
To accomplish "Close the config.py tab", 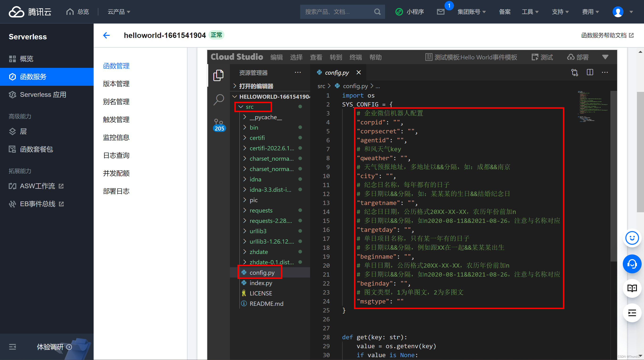I will point(358,73).
